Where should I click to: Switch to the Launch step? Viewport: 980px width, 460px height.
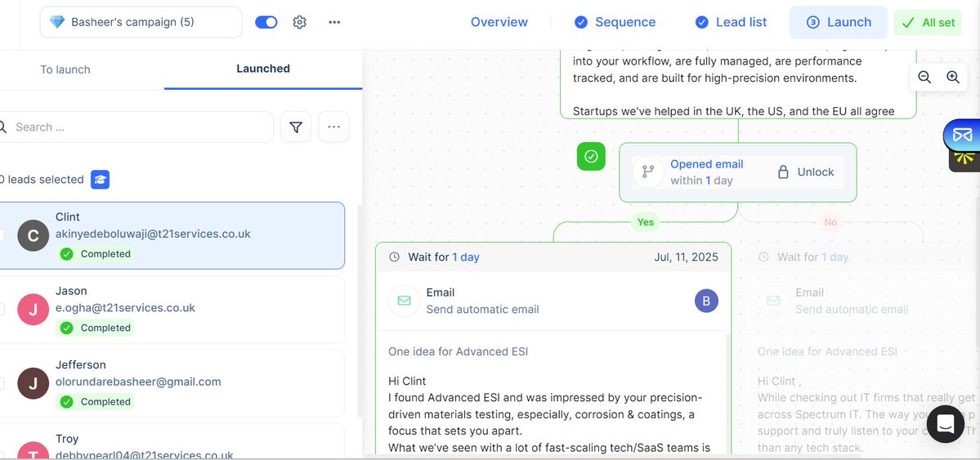tap(838, 22)
